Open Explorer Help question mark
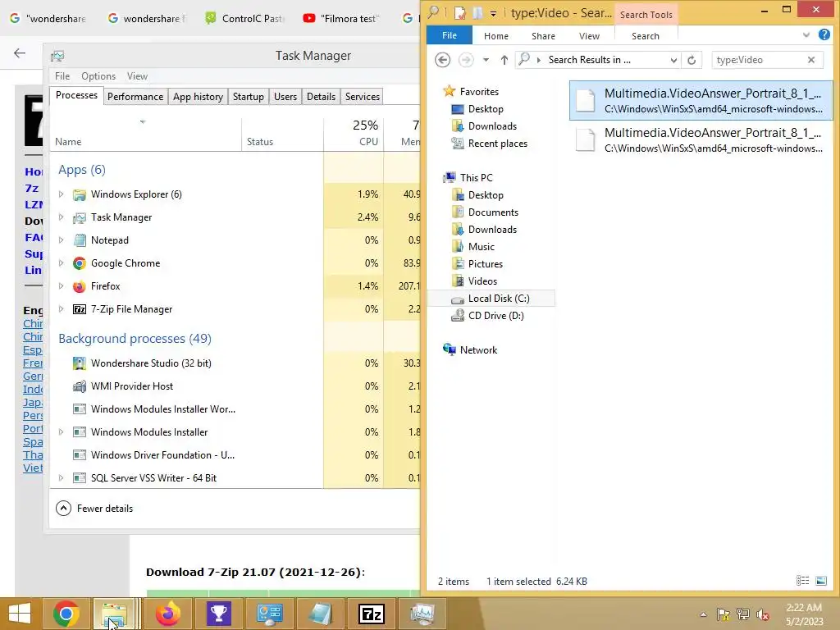The width and height of the screenshot is (840, 630). pyautogui.click(x=824, y=34)
